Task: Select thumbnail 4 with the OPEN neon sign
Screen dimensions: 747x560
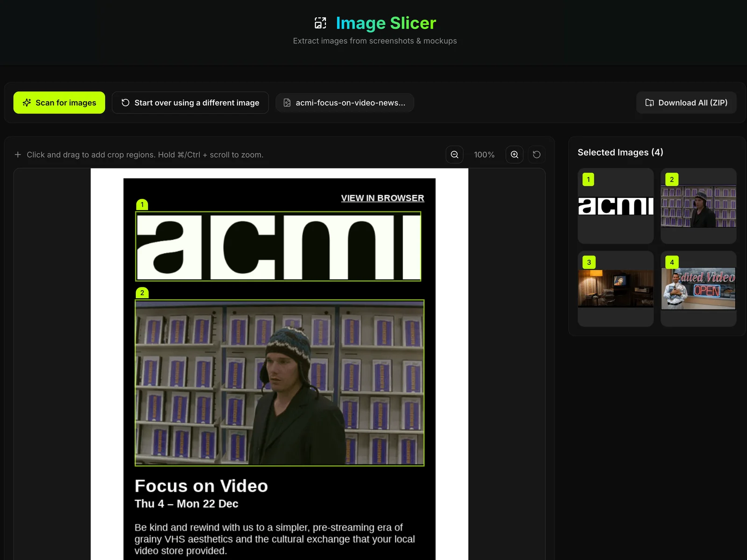Action: [x=698, y=289]
